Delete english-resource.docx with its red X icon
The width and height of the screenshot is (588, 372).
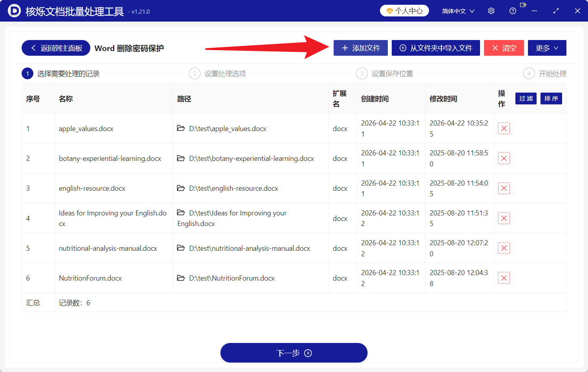504,188
